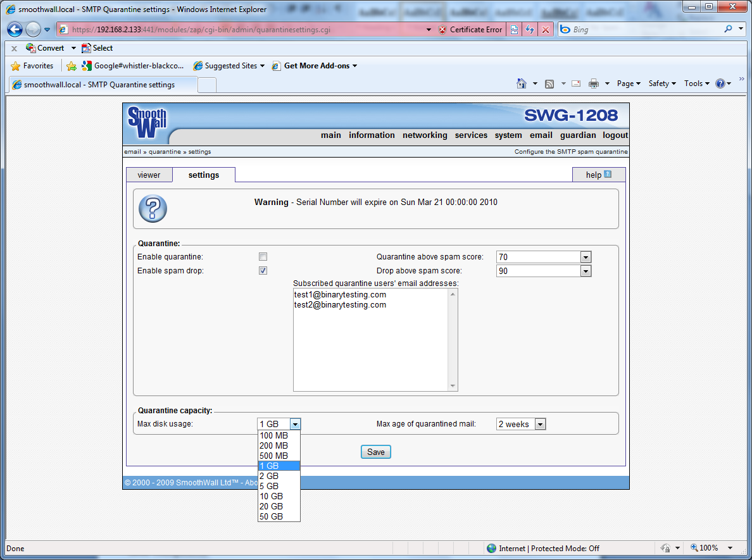
Task: Click the browser Back arrow button
Action: pos(15,29)
